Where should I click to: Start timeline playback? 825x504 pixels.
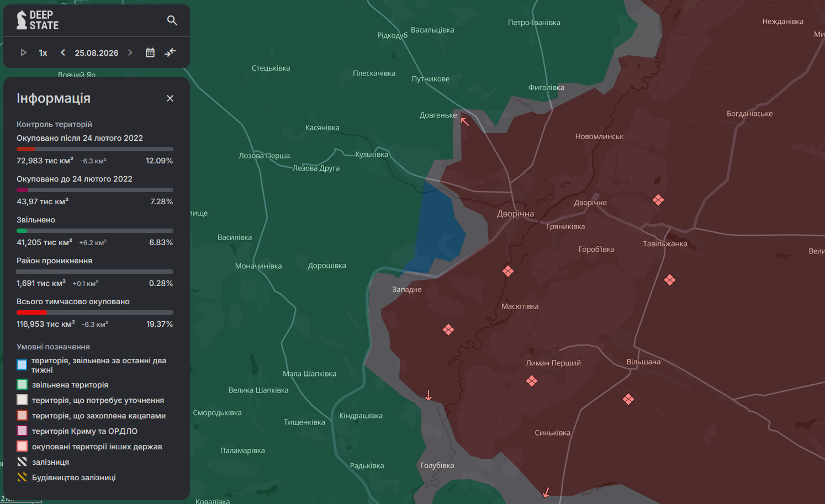coord(23,52)
